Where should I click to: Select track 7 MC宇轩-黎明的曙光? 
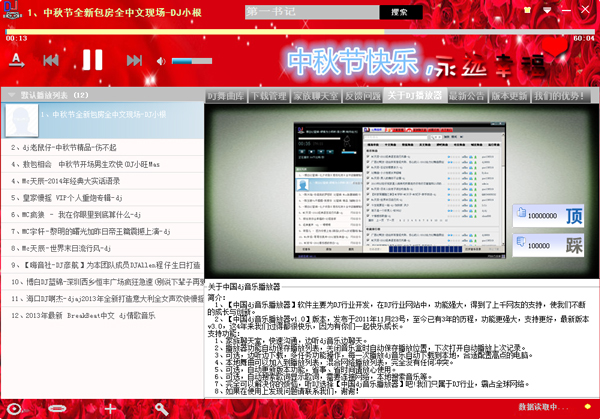click(102, 232)
